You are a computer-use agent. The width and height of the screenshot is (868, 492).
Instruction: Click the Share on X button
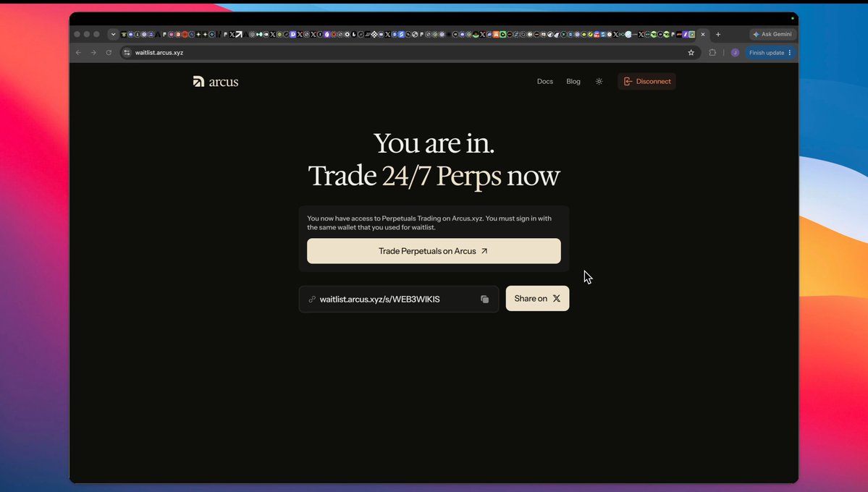tap(537, 298)
